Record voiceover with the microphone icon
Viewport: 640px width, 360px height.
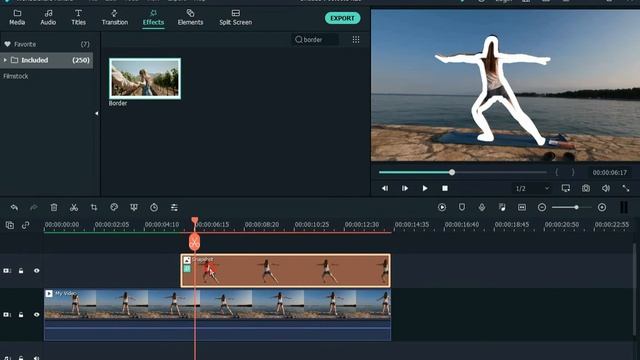click(x=482, y=207)
